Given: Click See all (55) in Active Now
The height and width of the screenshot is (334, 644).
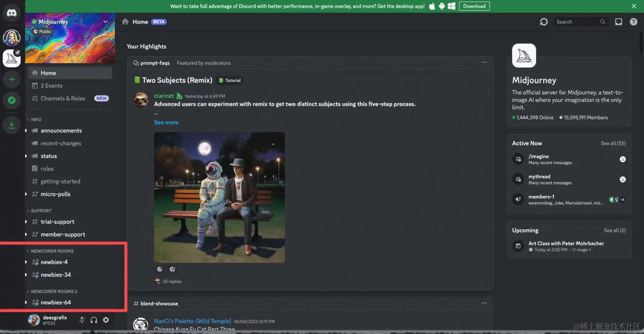Looking at the screenshot, I should pos(613,143).
